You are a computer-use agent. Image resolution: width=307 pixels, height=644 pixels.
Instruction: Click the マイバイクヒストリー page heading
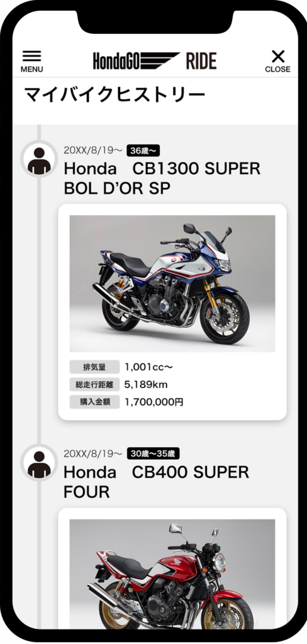[114, 95]
